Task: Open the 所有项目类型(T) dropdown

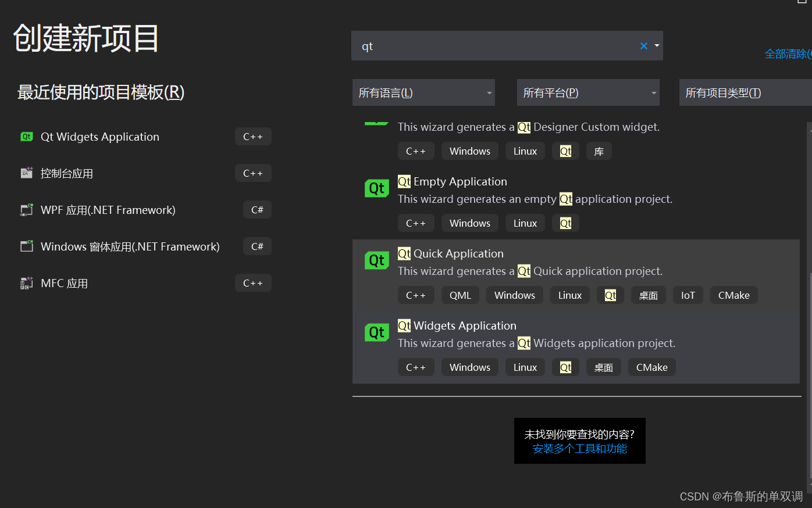Action: (x=745, y=92)
